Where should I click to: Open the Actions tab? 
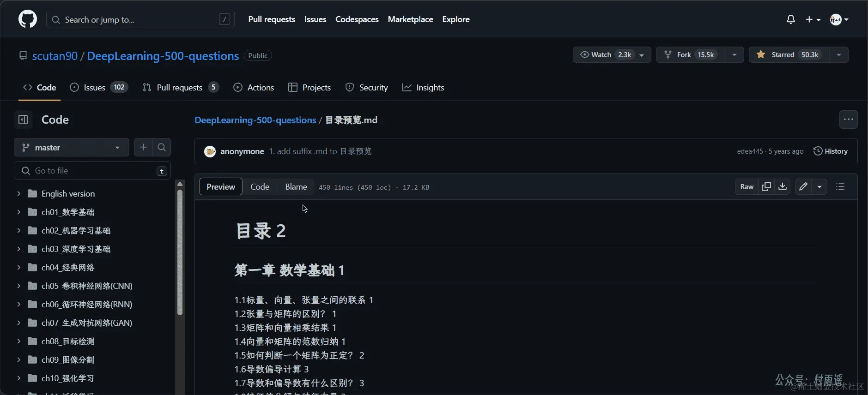[254, 87]
